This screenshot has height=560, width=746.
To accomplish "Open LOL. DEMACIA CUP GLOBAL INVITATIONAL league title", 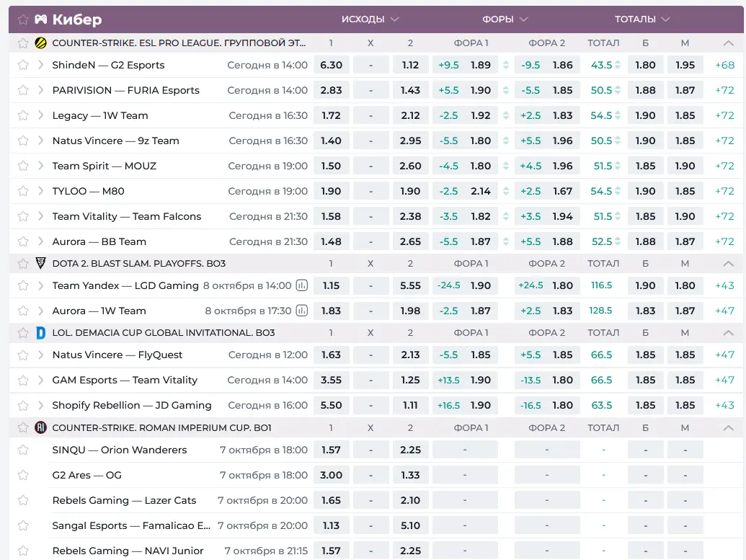I will click(164, 332).
